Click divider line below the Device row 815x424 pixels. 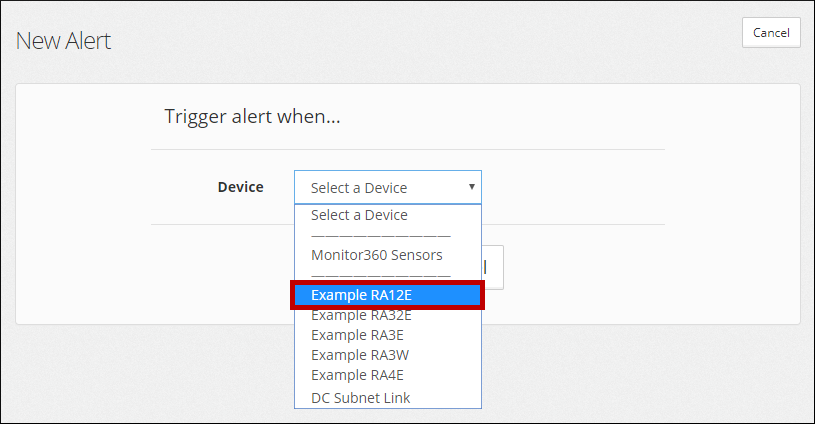[x=573, y=224]
